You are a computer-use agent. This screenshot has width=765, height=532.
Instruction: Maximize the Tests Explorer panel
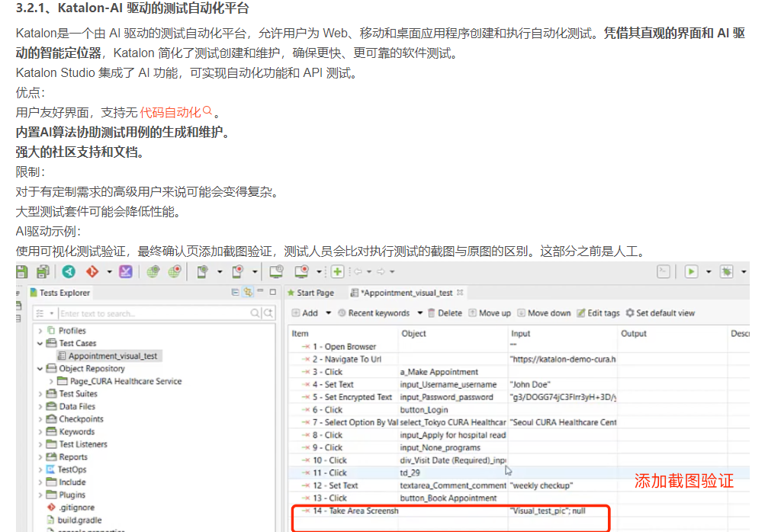273,292
